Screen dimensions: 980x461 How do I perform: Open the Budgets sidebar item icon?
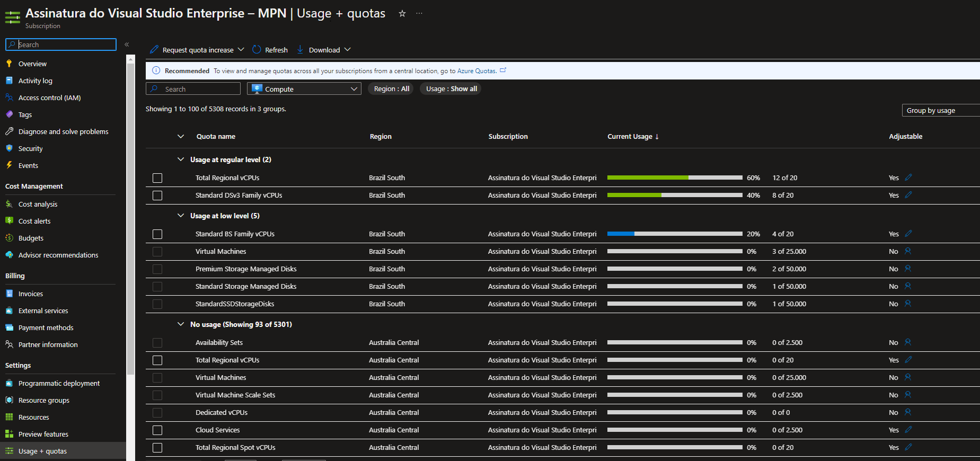(9, 238)
